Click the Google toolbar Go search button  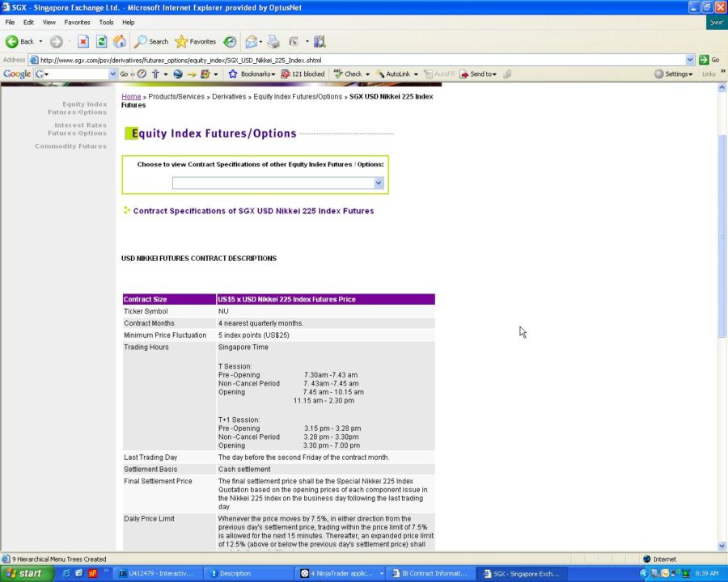[x=124, y=74]
